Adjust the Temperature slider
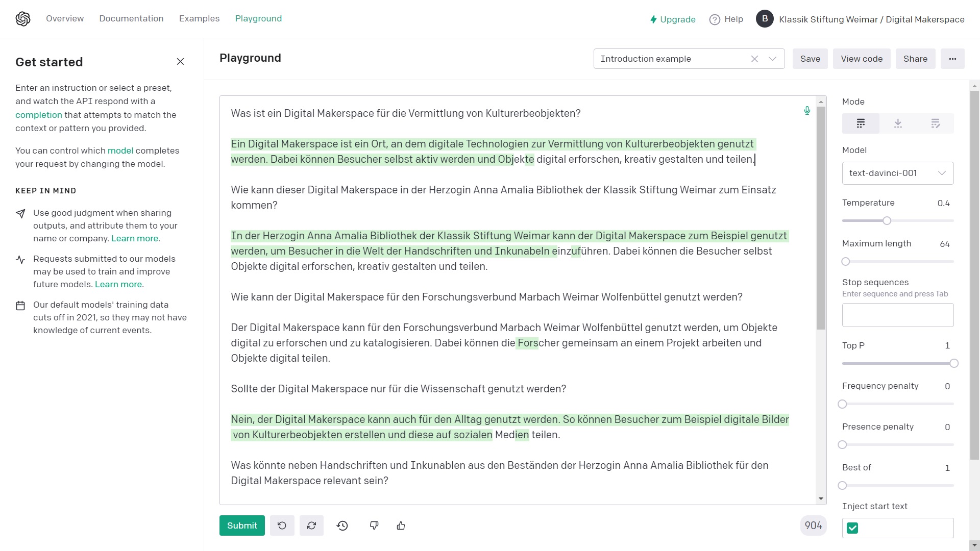Screen dimensions: 980x551 (887, 220)
